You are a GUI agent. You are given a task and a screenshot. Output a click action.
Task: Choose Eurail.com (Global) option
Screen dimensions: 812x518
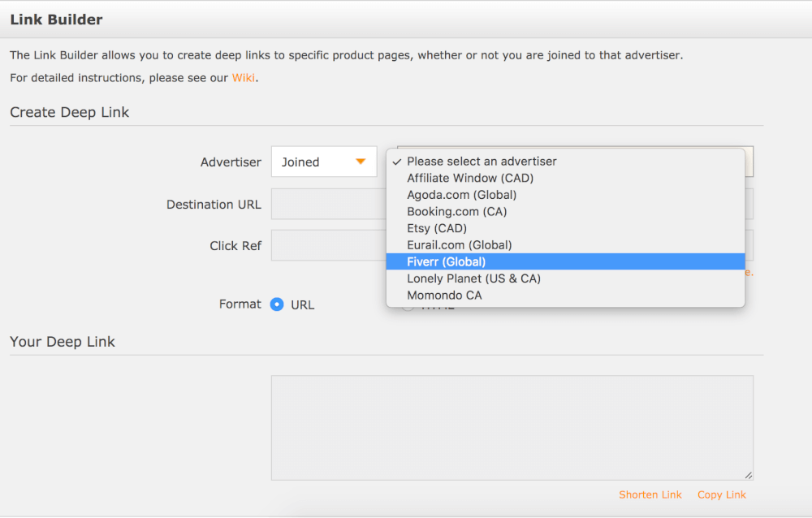point(565,245)
